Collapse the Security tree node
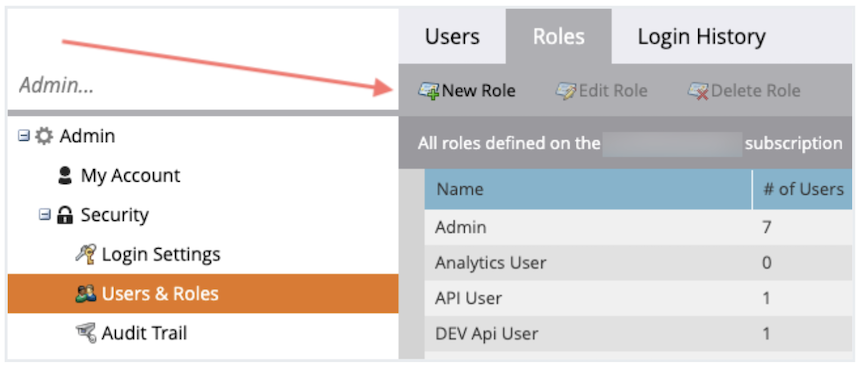864x370 pixels. click(45, 215)
